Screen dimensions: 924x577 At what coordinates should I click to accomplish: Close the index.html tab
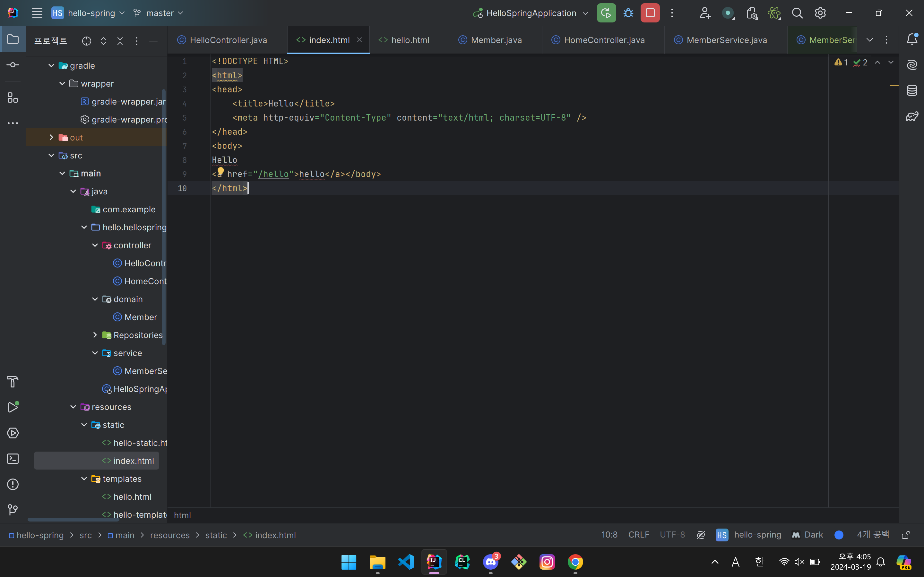point(359,40)
